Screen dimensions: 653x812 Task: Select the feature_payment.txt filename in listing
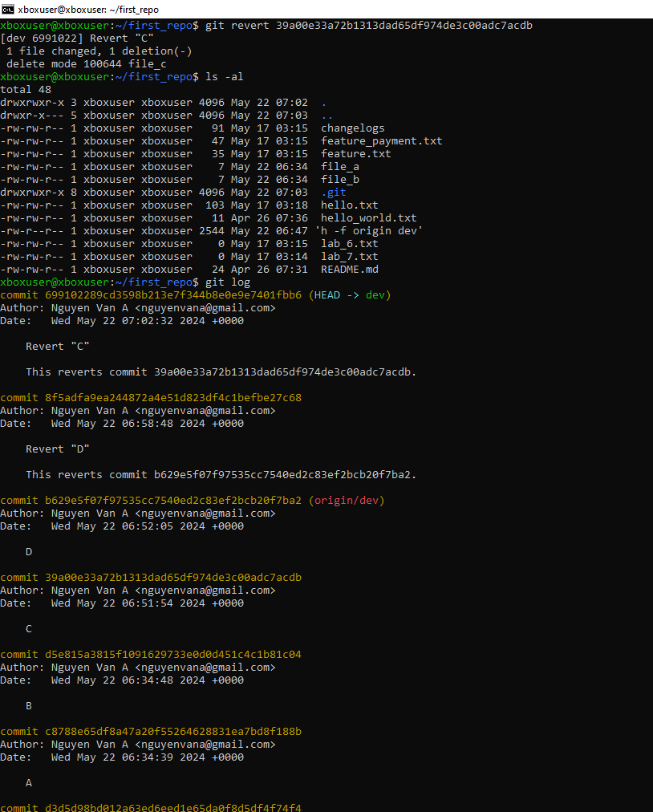point(381,141)
